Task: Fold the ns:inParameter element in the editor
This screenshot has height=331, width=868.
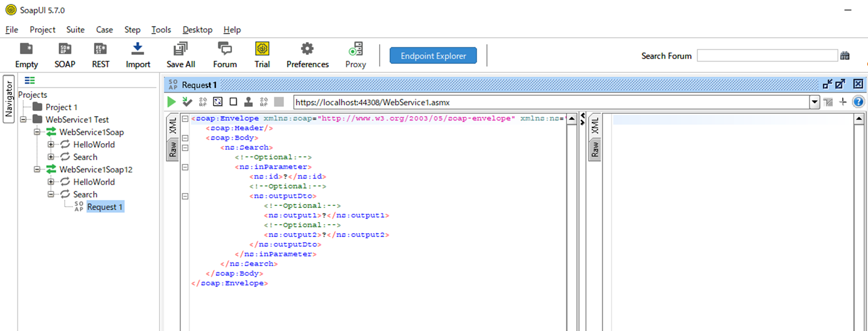Action: [x=185, y=167]
